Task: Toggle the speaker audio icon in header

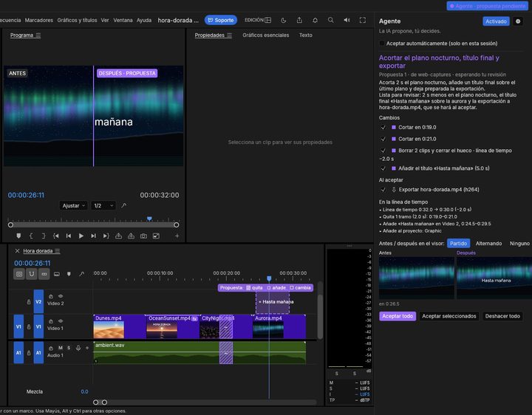Action: pos(347,20)
